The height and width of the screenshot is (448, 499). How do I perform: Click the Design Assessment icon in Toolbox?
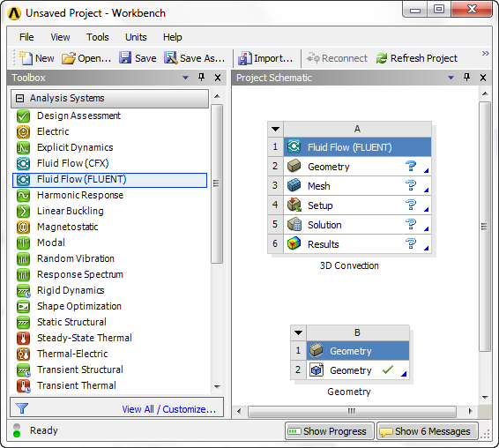(x=23, y=116)
